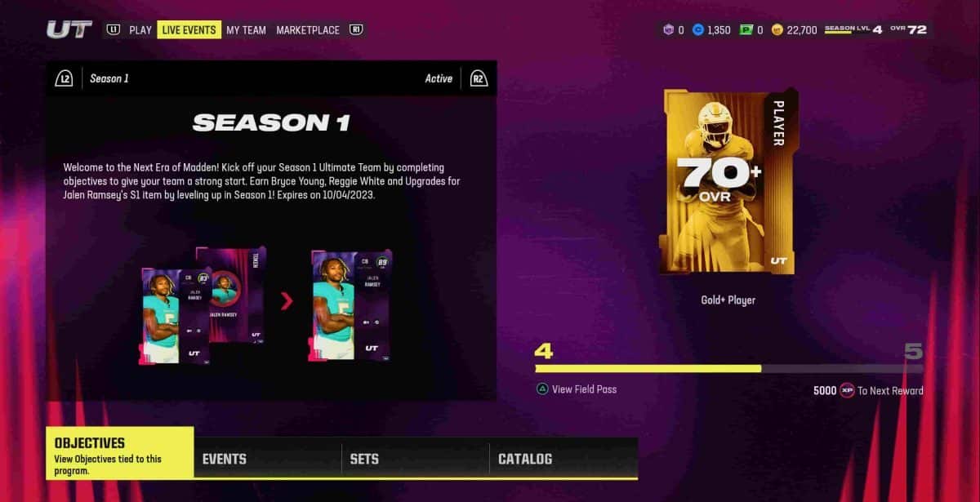The height and width of the screenshot is (502, 980).
Task: Click the gold coins icon
Action: pyautogui.click(x=777, y=29)
